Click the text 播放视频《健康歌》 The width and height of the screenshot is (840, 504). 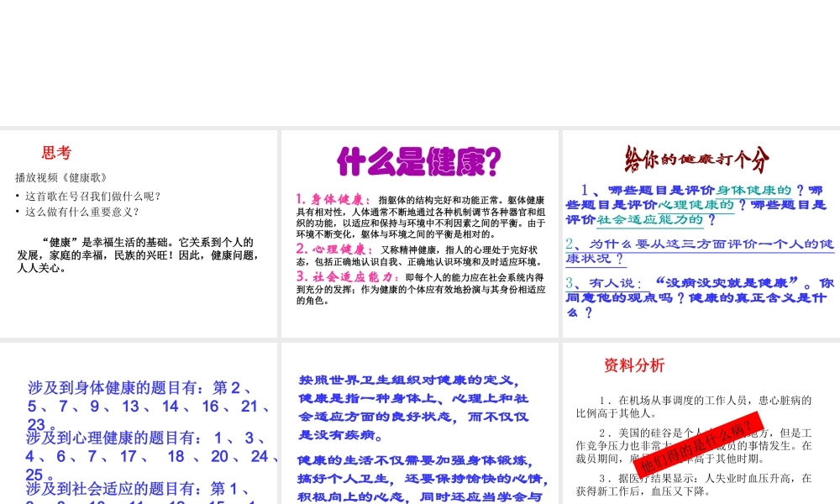[62, 177]
